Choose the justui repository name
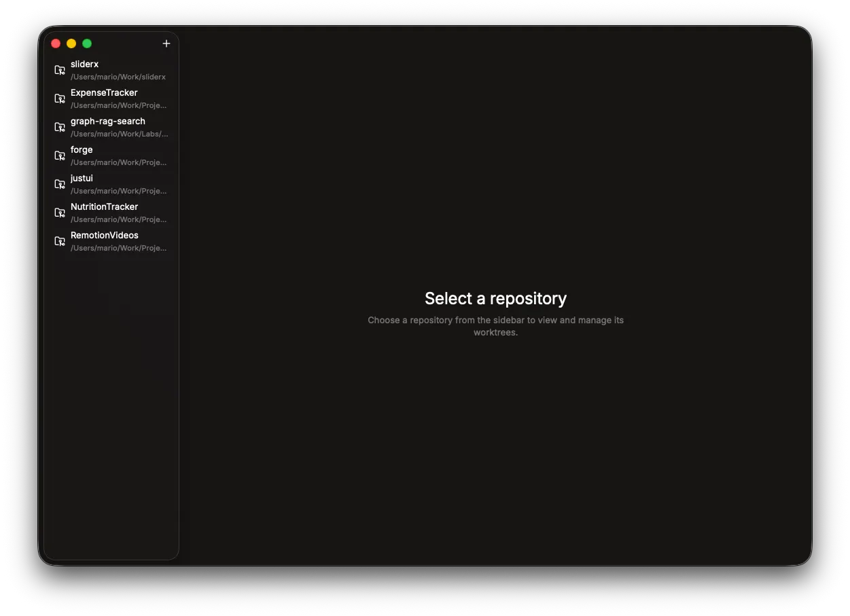This screenshot has height=616, width=850. pos(82,178)
